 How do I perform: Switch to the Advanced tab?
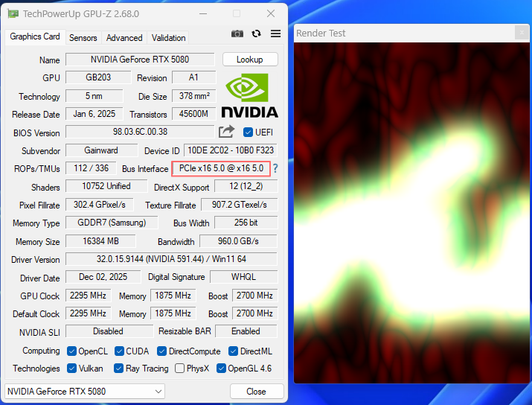[124, 38]
